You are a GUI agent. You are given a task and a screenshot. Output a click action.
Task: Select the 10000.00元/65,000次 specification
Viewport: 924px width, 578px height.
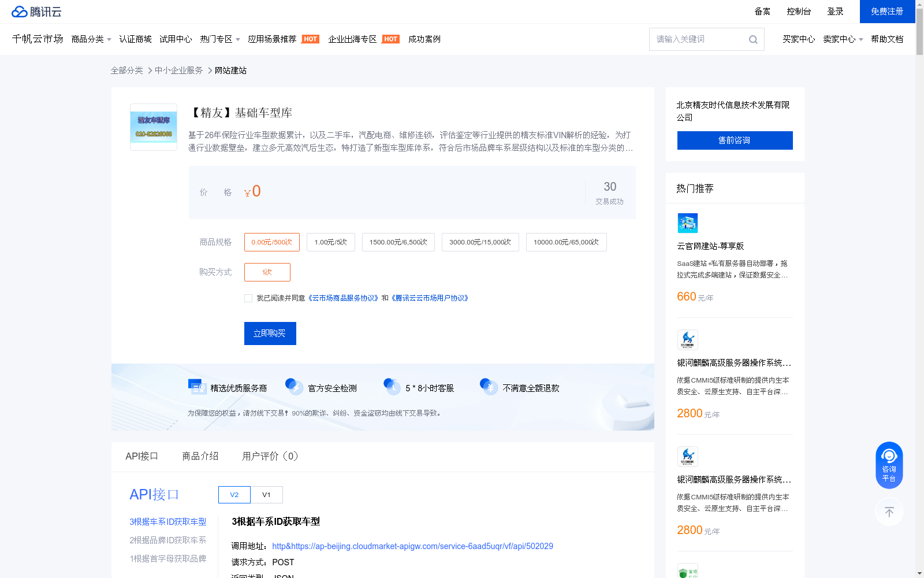pyautogui.click(x=567, y=242)
